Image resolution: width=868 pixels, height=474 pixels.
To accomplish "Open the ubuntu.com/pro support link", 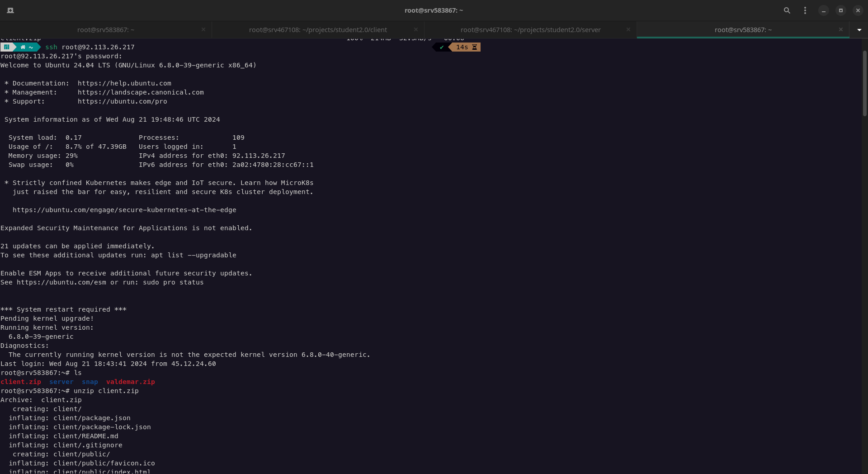I will (x=122, y=101).
